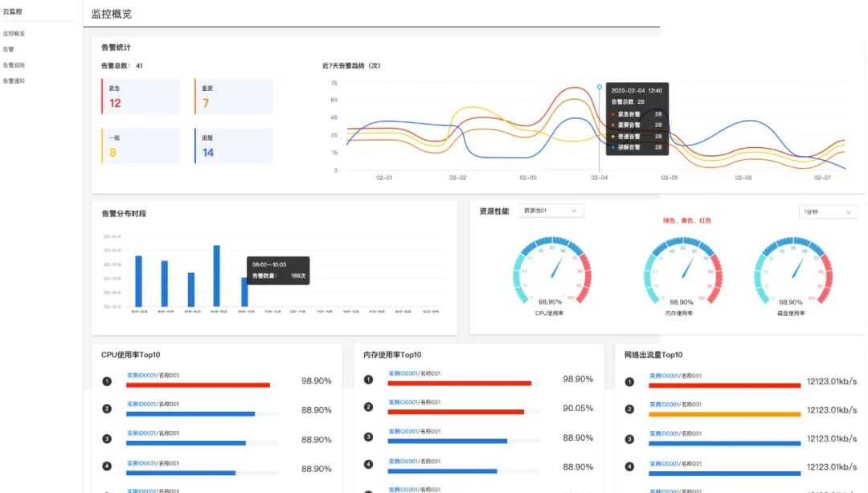Screen dimensions: 868x493
Task: Click the first bar in 告警分布时段 chart
Action: (138, 281)
